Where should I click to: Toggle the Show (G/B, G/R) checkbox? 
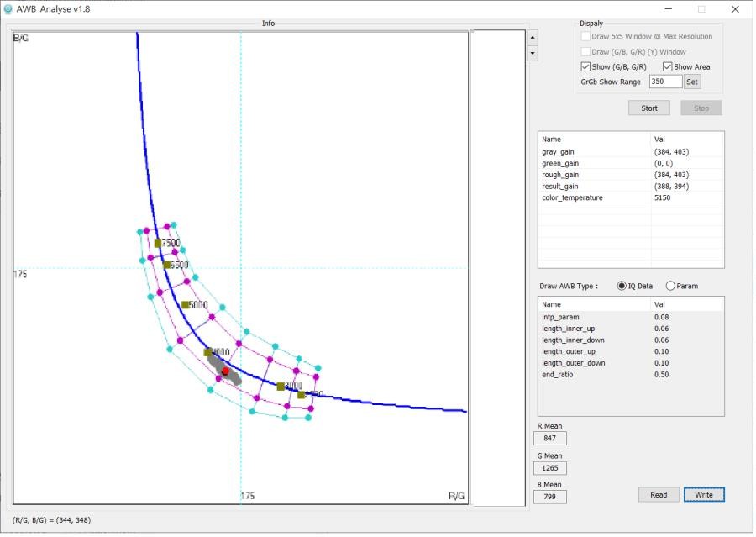[x=586, y=66]
